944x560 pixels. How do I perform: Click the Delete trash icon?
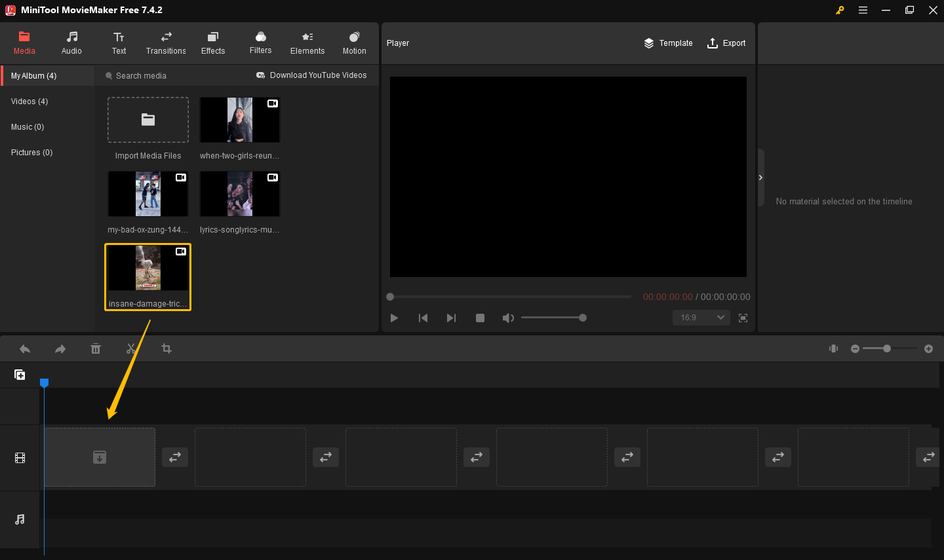click(x=96, y=349)
